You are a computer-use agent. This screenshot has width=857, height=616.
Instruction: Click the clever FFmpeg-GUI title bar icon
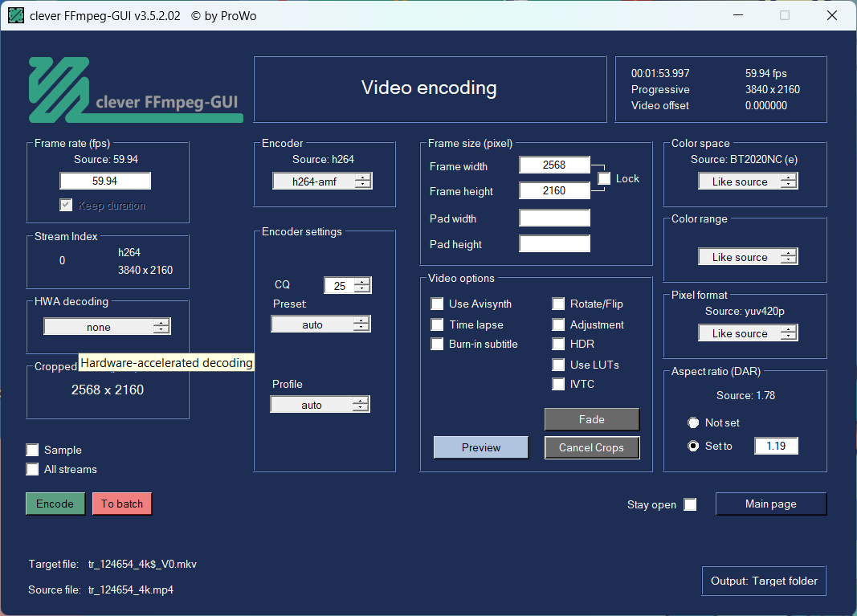[x=16, y=15]
